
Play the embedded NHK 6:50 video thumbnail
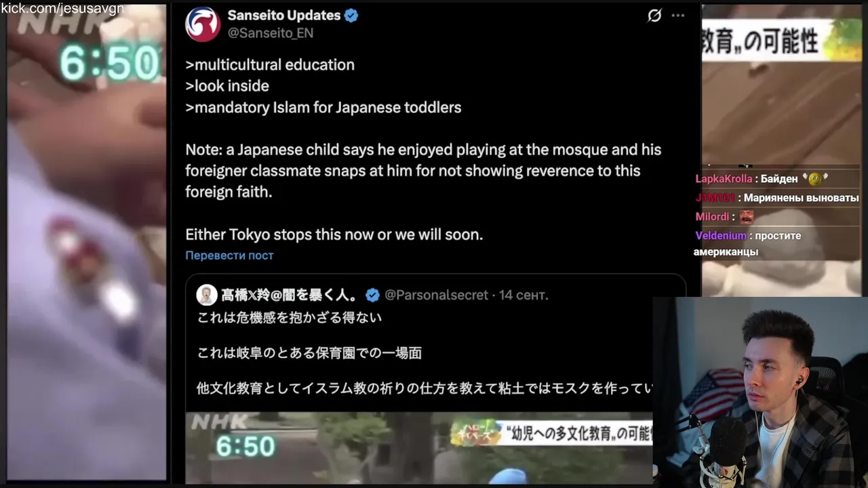coord(419,447)
